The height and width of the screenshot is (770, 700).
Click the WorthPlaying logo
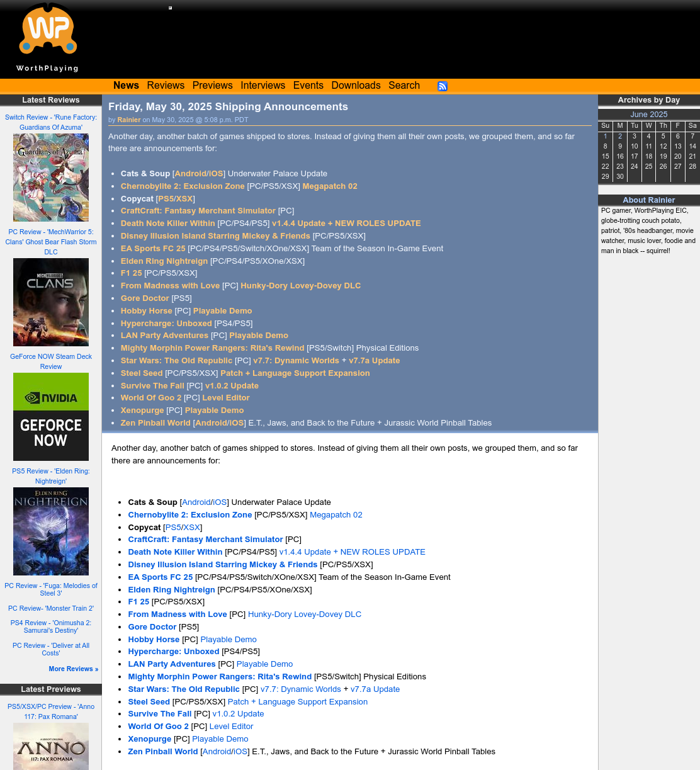click(x=48, y=38)
